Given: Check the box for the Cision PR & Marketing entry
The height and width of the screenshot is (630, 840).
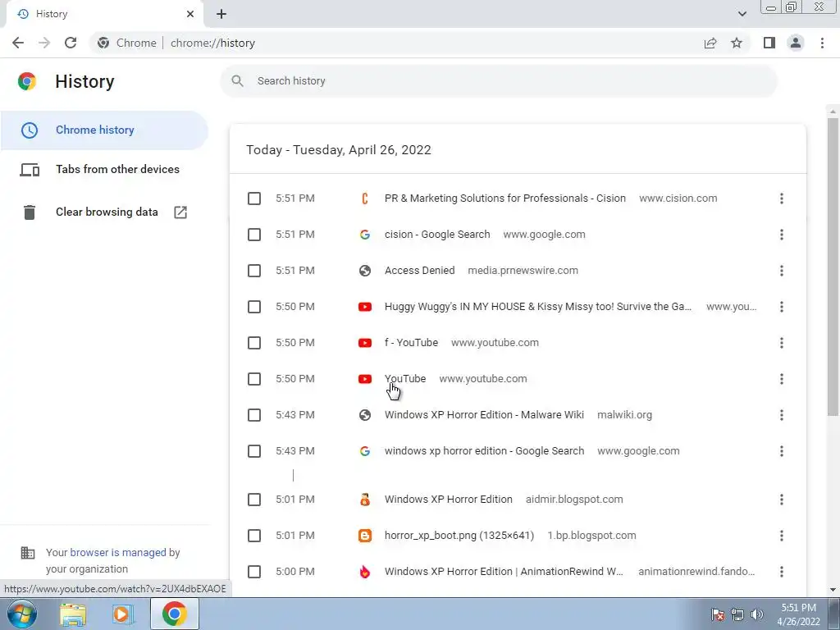Looking at the screenshot, I should (x=254, y=199).
